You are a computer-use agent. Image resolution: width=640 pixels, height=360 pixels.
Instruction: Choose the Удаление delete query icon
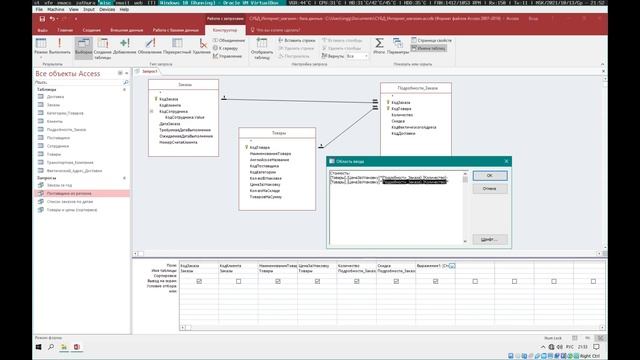202,43
